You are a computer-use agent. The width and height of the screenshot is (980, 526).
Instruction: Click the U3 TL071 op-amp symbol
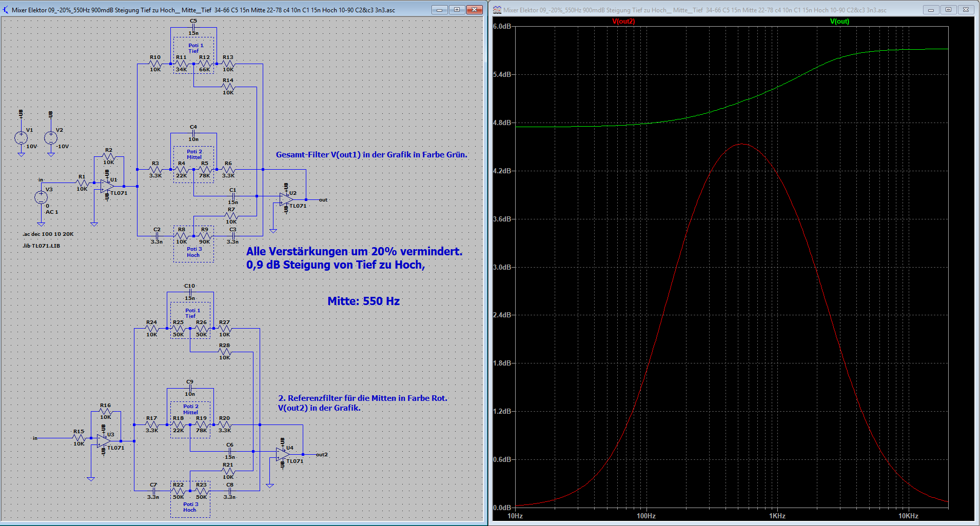coord(104,440)
